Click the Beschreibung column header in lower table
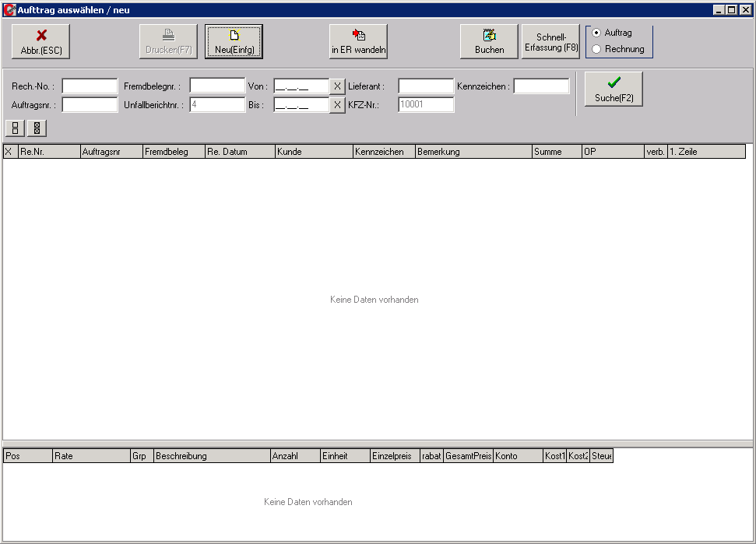 point(212,456)
